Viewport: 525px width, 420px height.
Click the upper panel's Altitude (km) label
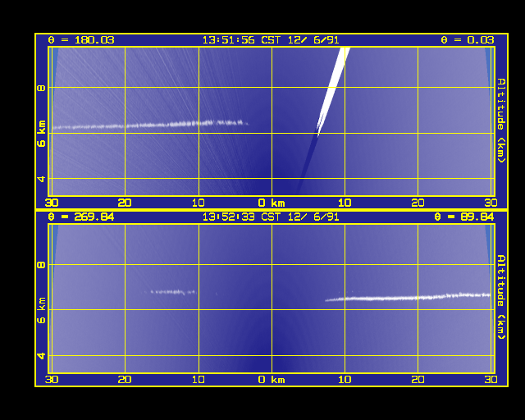pos(501,121)
